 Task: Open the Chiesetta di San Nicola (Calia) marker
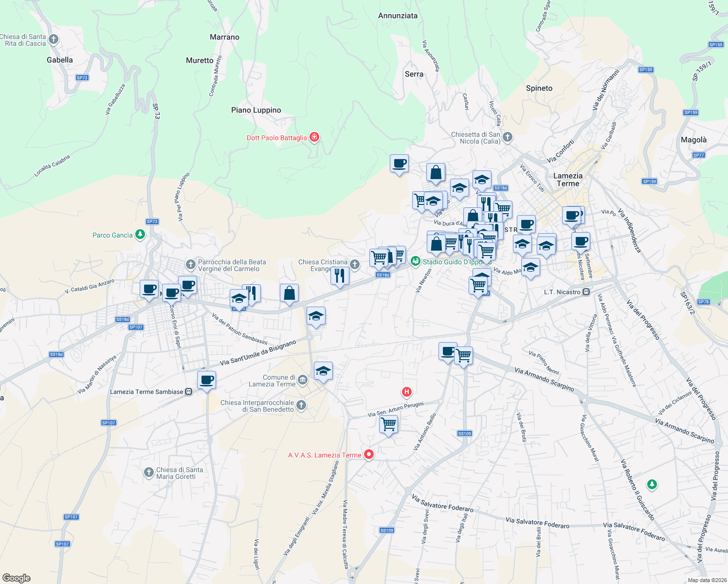507,137
